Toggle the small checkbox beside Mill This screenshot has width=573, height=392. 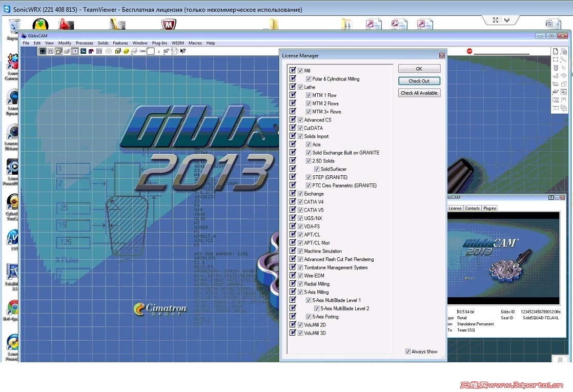tap(300, 71)
